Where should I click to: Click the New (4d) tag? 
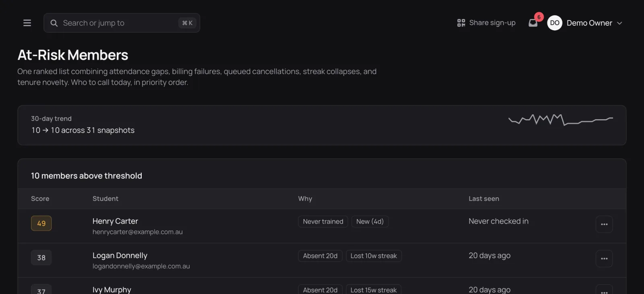click(x=370, y=222)
